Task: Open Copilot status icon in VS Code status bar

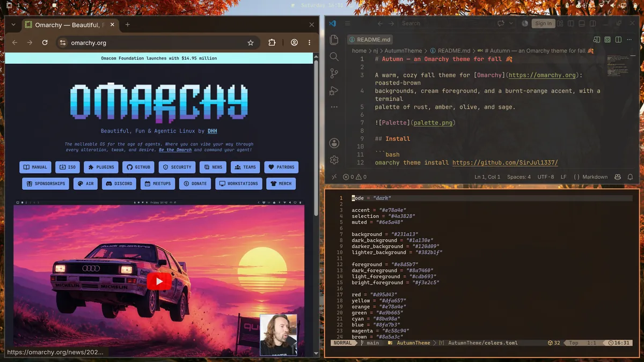Action: click(618, 176)
